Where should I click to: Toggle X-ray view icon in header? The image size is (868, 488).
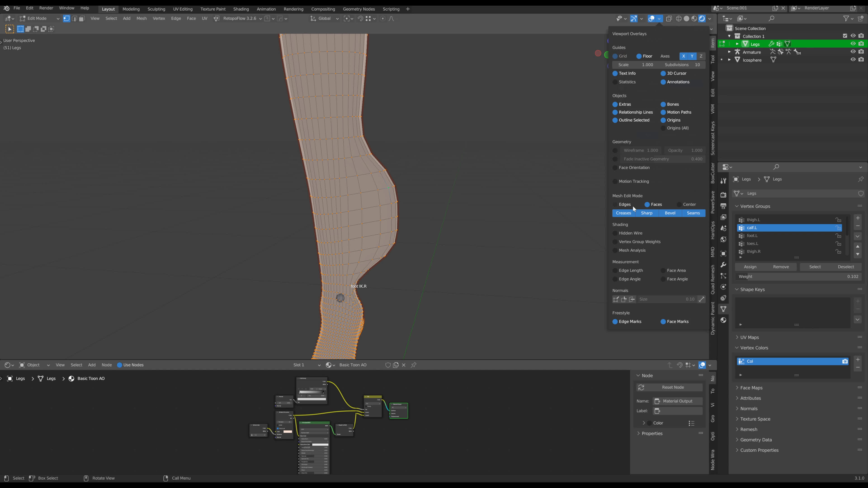coord(669,19)
